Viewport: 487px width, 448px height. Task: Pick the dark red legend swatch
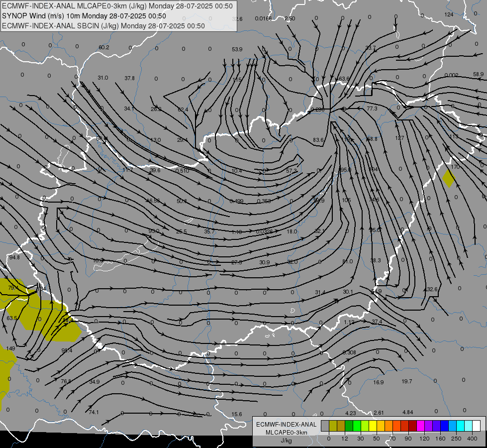(413, 426)
